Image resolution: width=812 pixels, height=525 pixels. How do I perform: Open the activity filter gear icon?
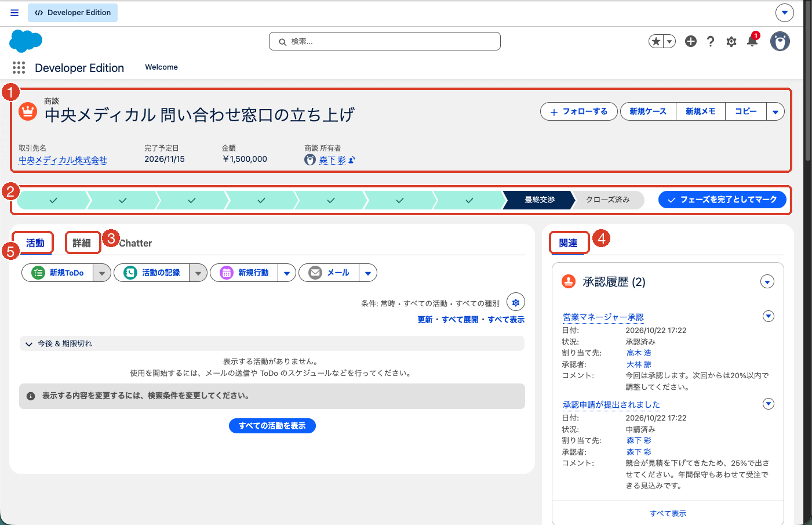coord(516,302)
